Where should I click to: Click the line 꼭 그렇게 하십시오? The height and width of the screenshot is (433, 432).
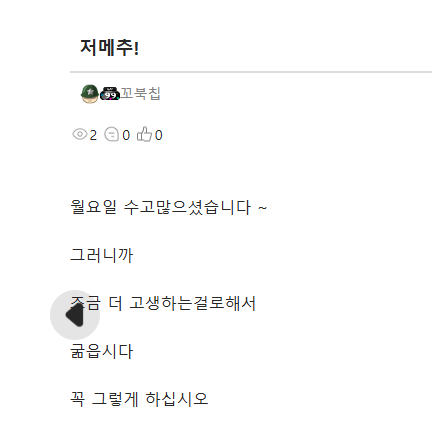139,399
